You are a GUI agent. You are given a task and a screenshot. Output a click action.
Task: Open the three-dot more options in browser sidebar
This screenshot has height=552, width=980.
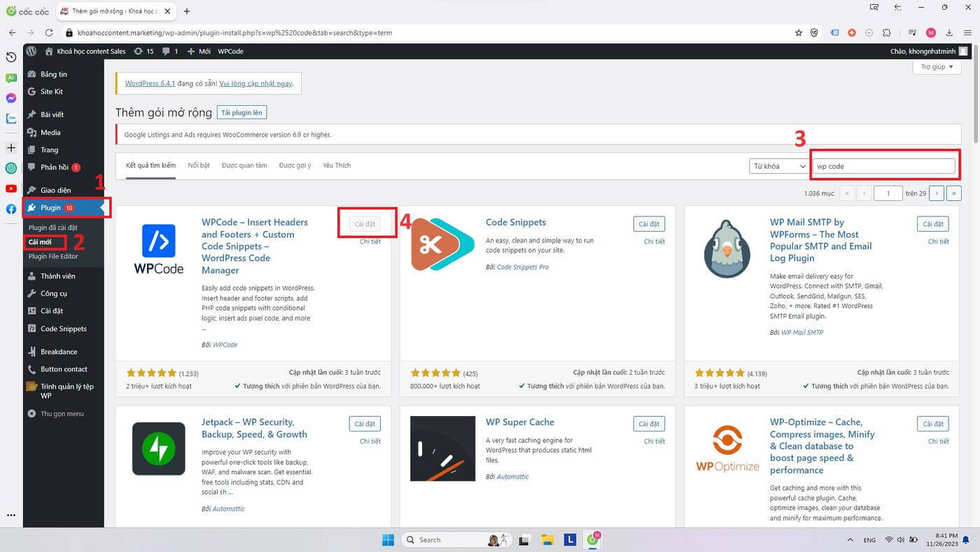[x=11, y=515]
